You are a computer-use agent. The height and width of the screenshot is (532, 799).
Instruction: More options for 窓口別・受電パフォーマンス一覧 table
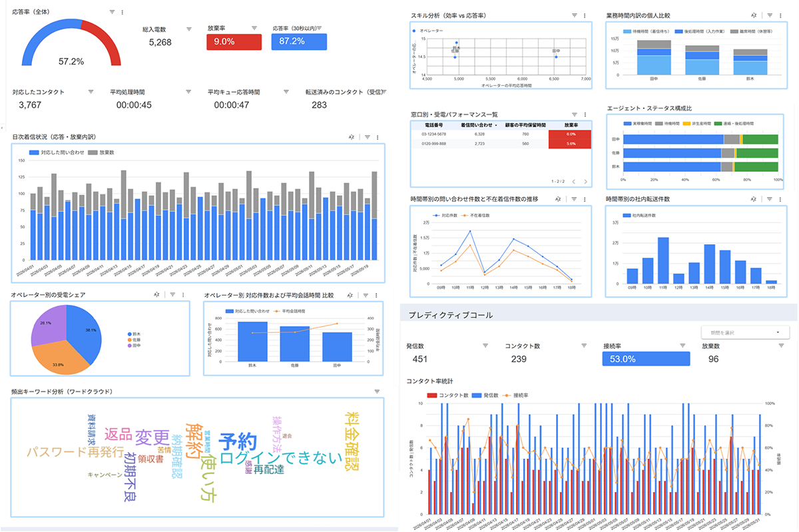point(585,115)
